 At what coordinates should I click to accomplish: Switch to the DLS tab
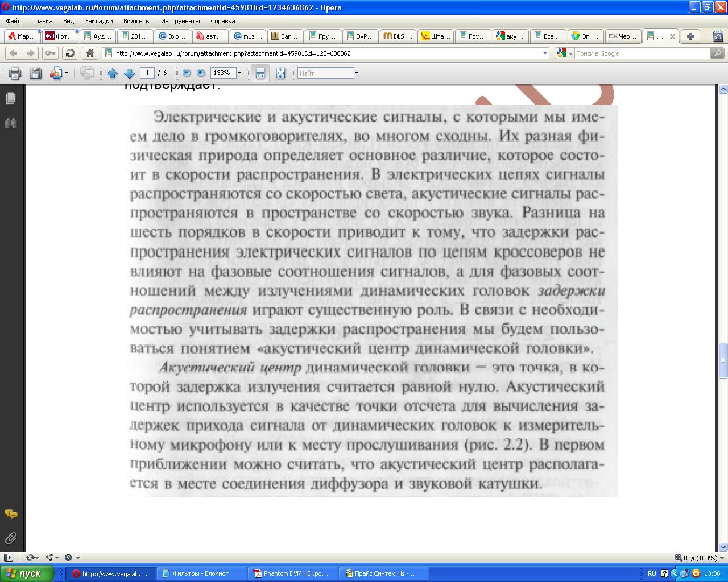pos(398,36)
